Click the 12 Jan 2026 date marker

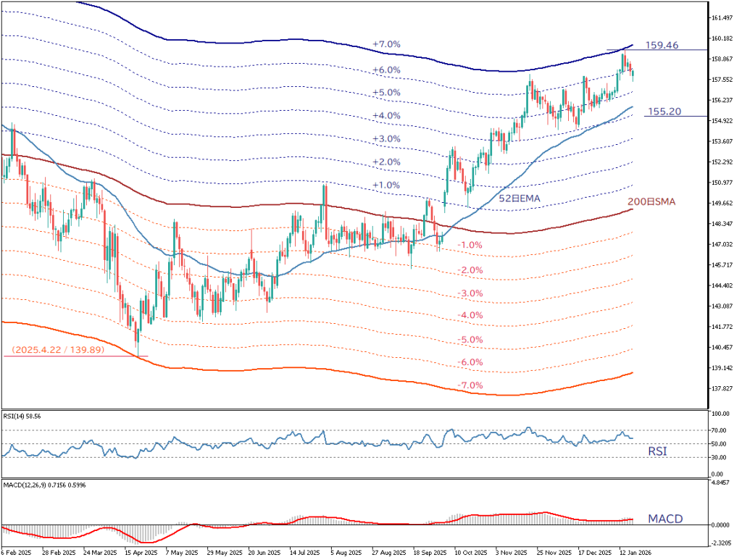tap(635, 552)
